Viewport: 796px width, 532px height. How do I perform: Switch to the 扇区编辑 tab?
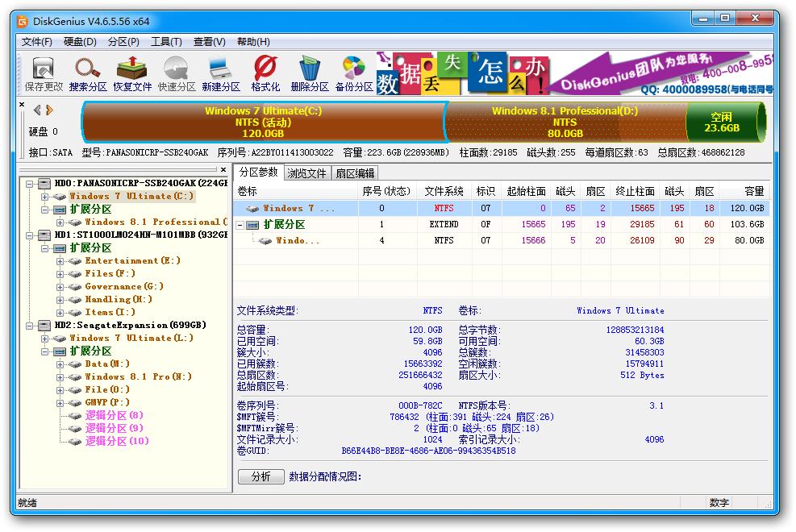coord(355,172)
